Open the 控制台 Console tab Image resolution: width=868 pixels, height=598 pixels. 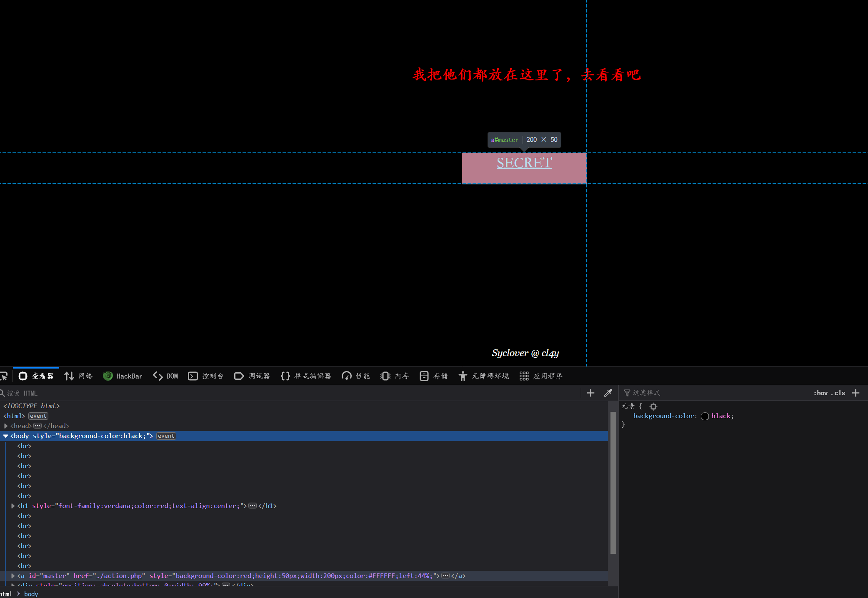[x=206, y=376]
